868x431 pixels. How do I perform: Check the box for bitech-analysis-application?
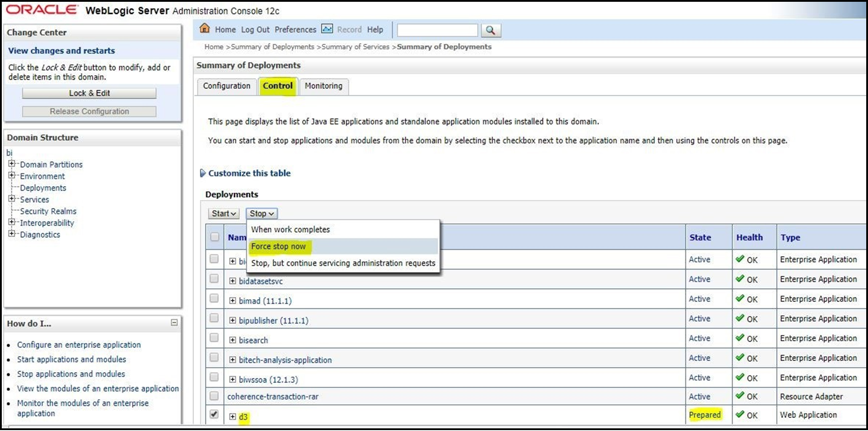pyautogui.click(x=214, y=357)
